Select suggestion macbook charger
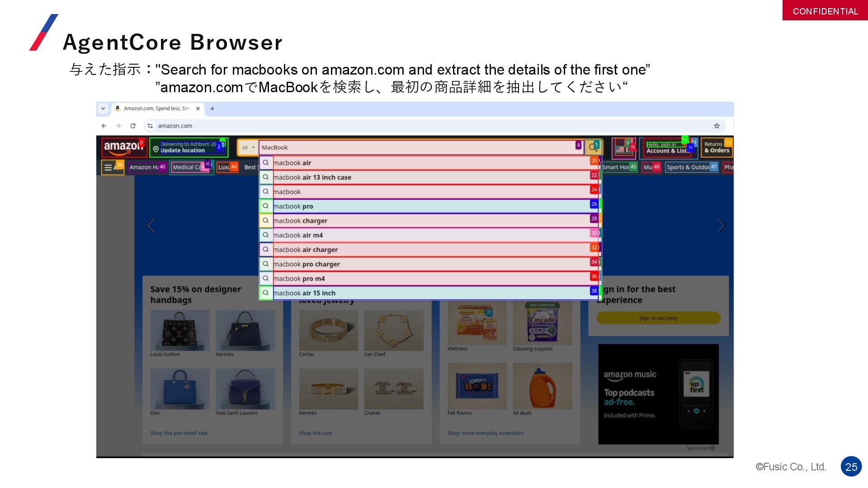The height and width of the screenshot is (488, 868). 430,221
